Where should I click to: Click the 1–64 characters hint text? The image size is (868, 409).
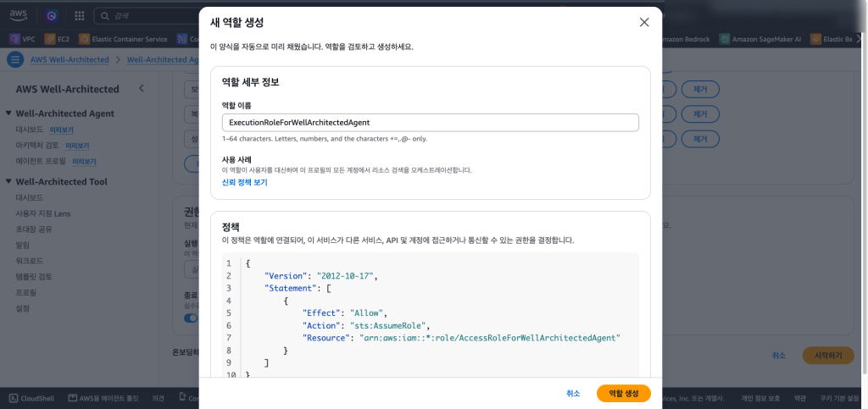325,139
